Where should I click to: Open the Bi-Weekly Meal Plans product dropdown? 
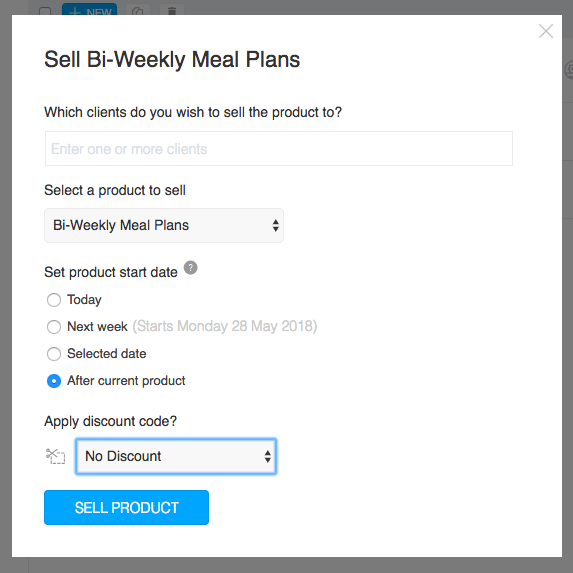click(x=164, y=225)
